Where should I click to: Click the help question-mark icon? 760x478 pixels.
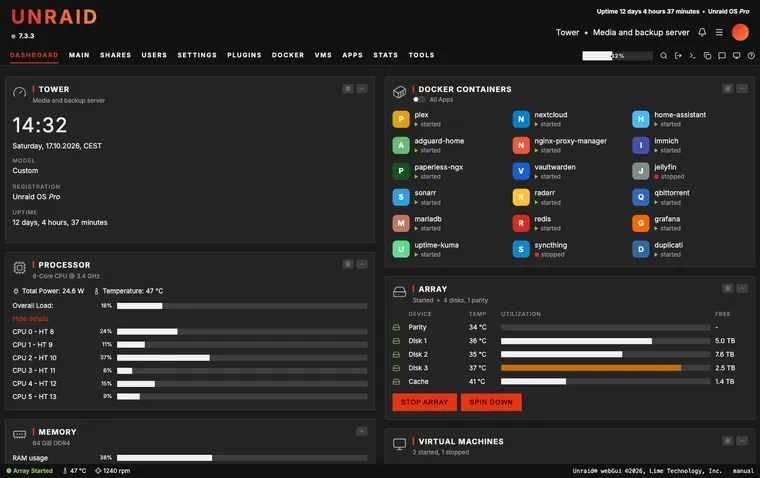tap(751, 56)
